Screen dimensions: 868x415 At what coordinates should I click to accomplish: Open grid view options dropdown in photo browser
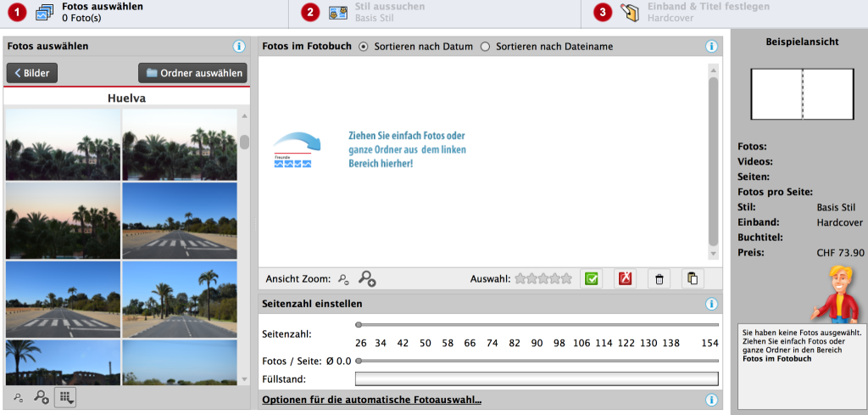tap(64, 396)
